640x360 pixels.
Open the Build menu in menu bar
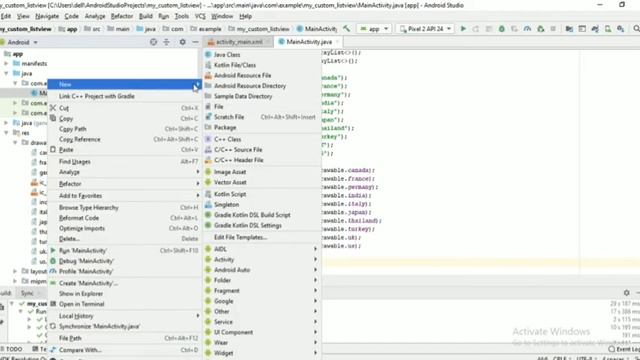(x=145, y=16)
